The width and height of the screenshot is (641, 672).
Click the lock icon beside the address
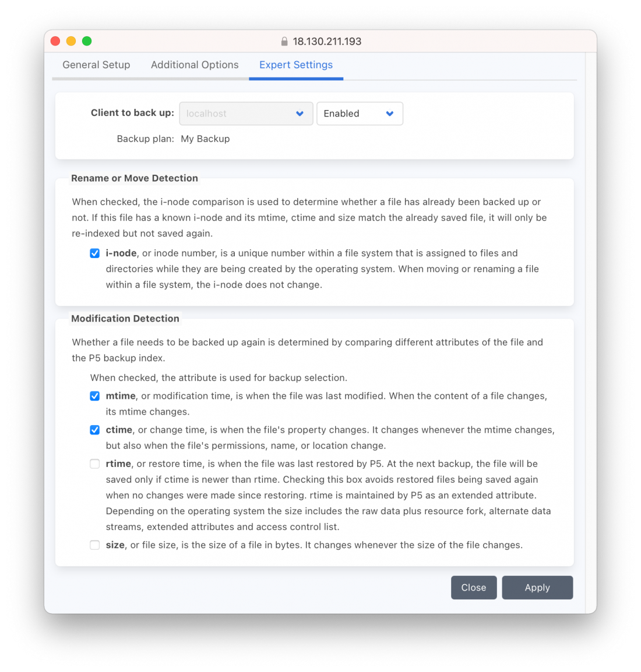pos(284,41)
